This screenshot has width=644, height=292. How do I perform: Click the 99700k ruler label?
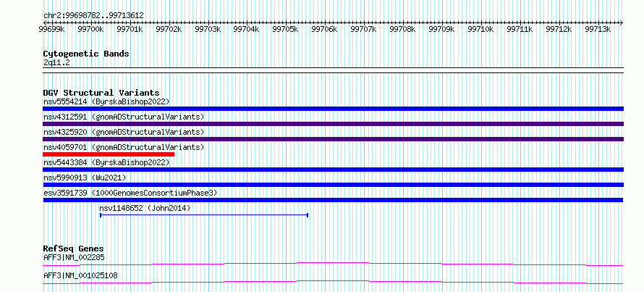(90, 29)
